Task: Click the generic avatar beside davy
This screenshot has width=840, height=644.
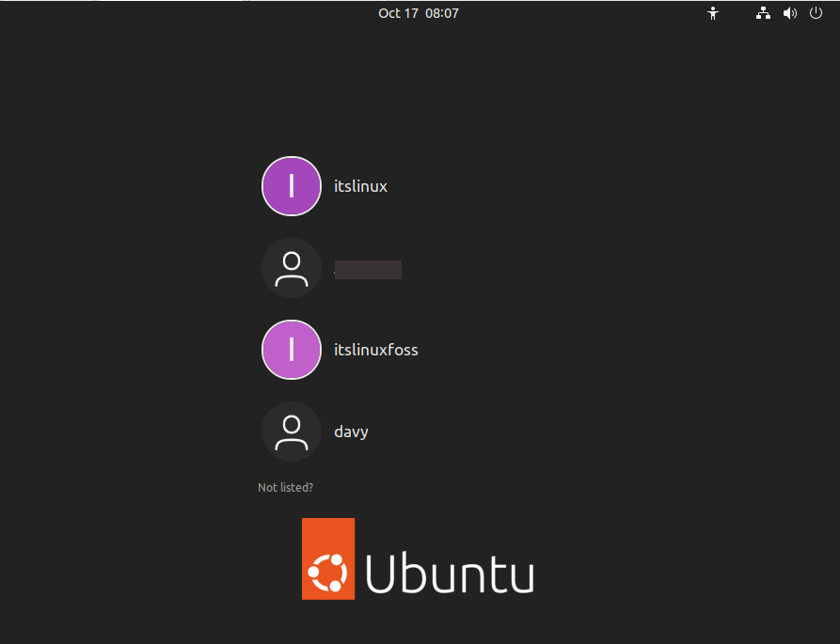Action: pos(292,432)
